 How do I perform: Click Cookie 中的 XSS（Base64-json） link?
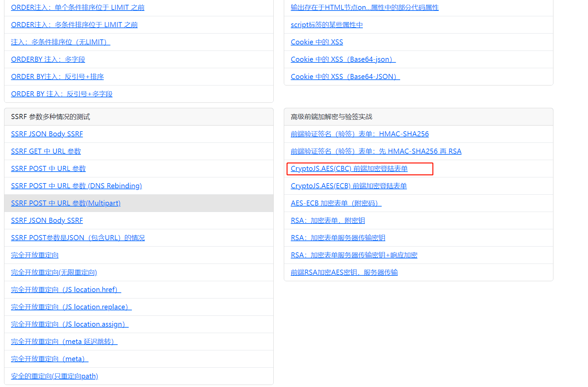point(343,59)
